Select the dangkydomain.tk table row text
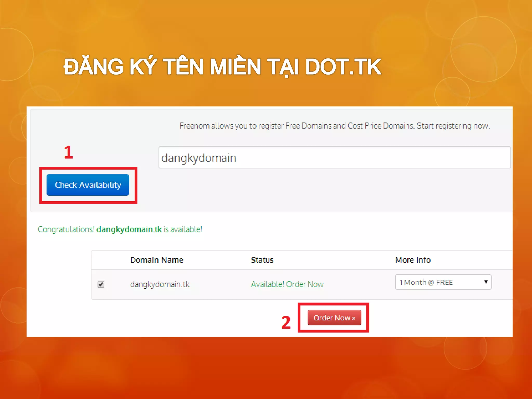532x399 pixels. (160, 284)
